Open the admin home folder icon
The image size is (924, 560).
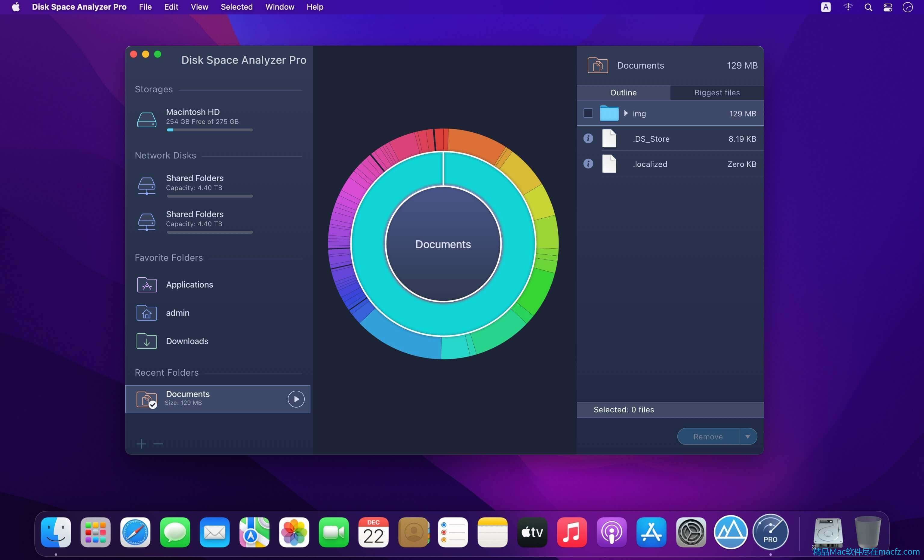click(146, 313)
